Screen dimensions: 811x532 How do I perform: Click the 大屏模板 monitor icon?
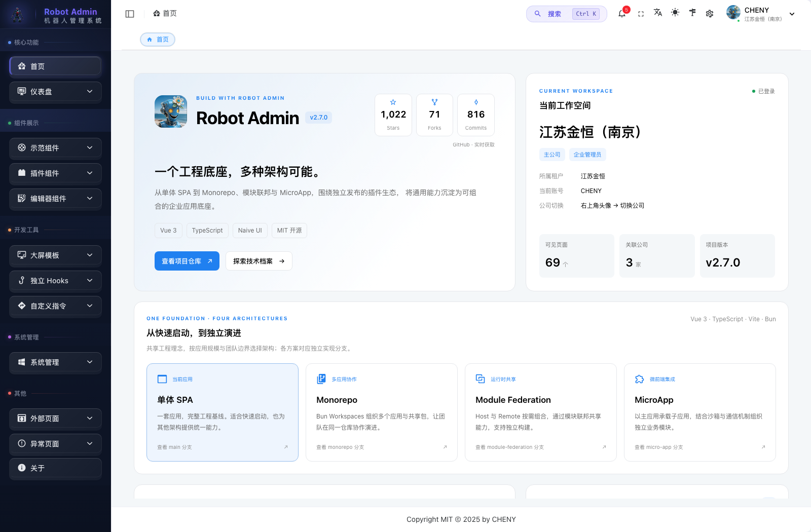point(22,255)
